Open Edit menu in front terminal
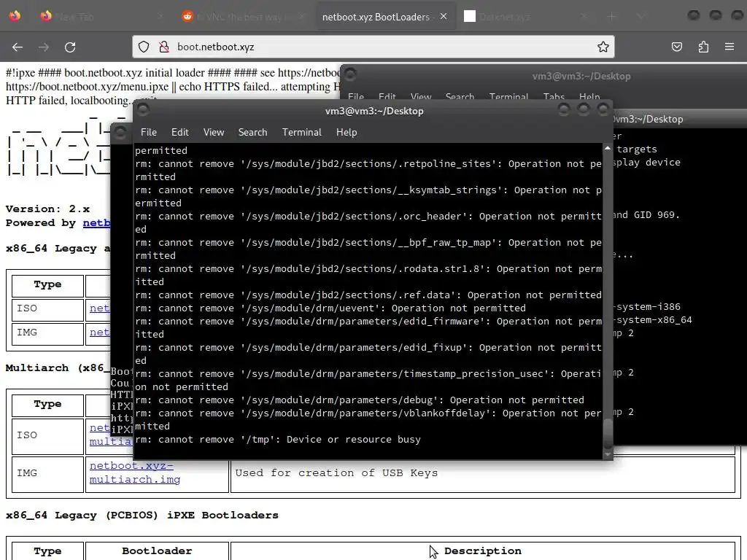The image size is (747, 560). click(180, 133)
